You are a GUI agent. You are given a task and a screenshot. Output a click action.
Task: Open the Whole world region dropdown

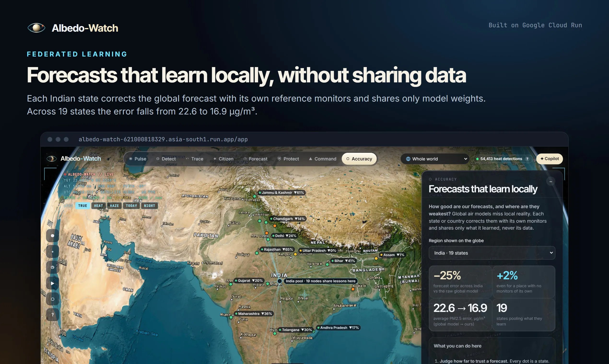tap(435, 159)
